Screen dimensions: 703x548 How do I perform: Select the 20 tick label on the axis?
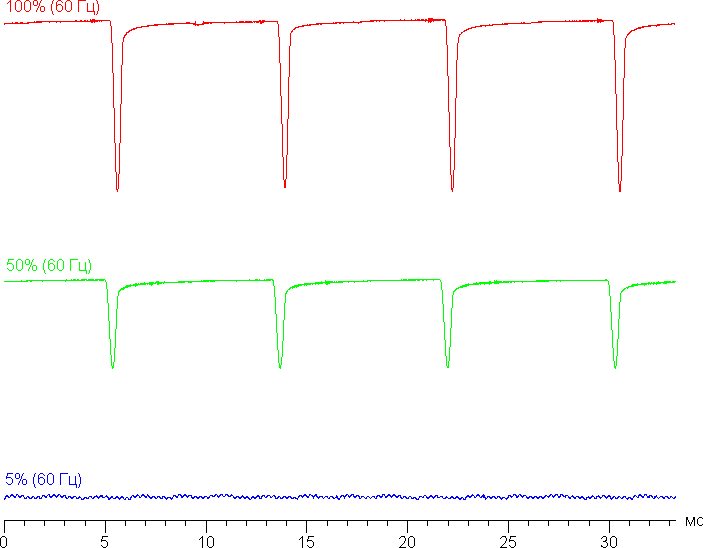(x=407, y=541)
